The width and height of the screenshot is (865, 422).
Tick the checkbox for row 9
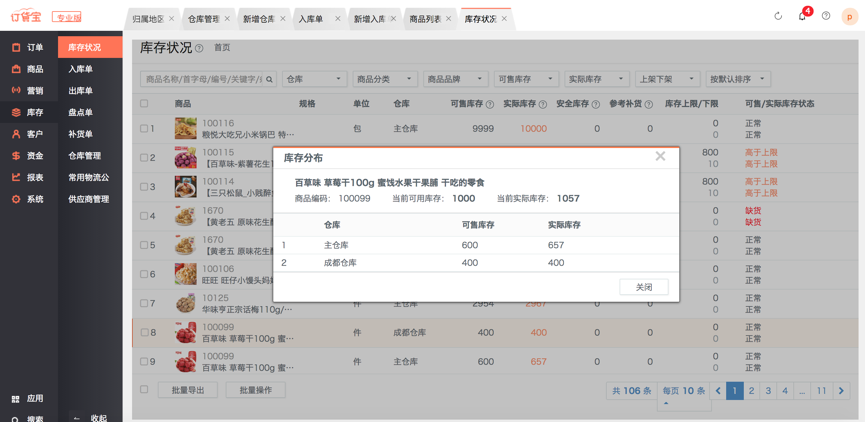[145, 362]
